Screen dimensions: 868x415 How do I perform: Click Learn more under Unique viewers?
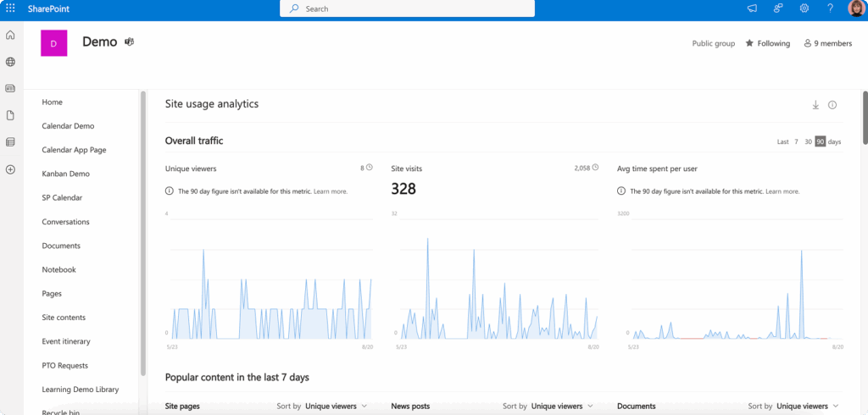tap(330, 191)
